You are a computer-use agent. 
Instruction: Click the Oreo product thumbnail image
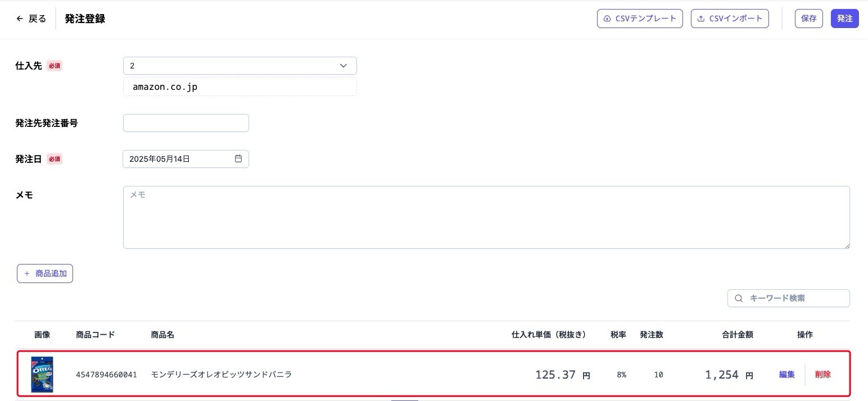(x=42, y=374)
